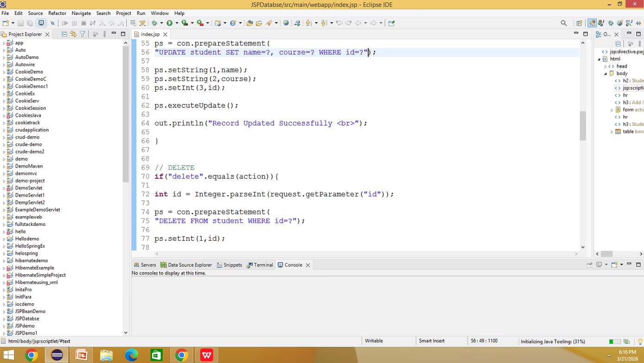Click the New wizard icon in the toolbar
644x363 pixels.
click(x=5, y=23)
